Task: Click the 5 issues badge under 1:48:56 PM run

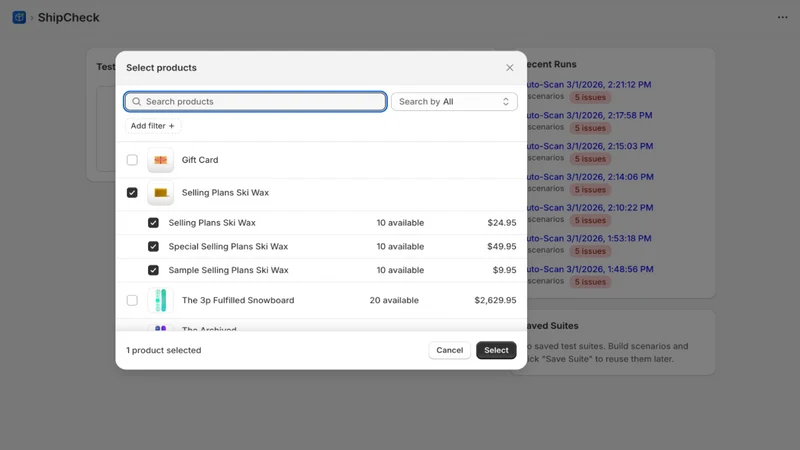Action: pyautogui.click(x=590, y=282)
